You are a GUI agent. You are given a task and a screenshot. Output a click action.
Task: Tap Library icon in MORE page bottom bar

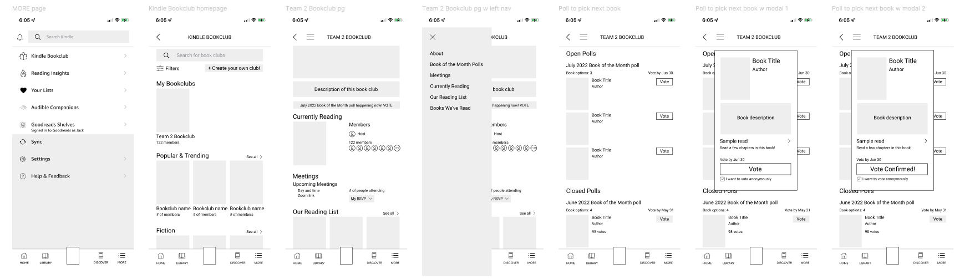click(45, 256)
